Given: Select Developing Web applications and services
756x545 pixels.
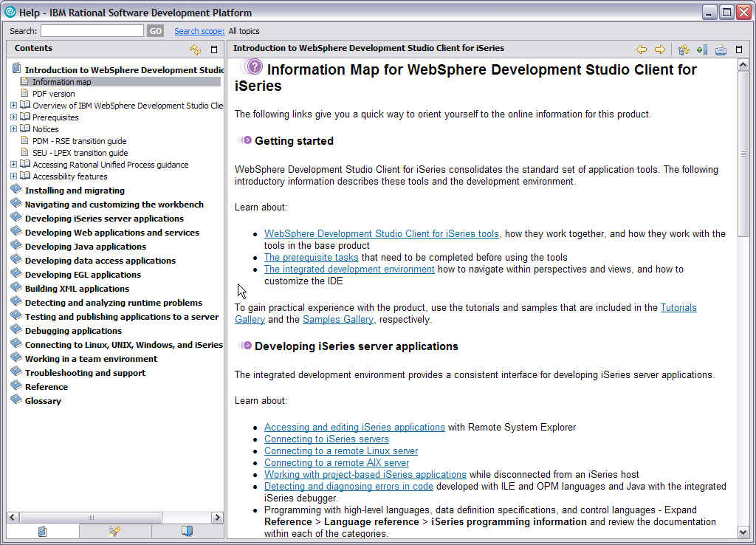Looking at the screenshot, I should click(112, 233).
